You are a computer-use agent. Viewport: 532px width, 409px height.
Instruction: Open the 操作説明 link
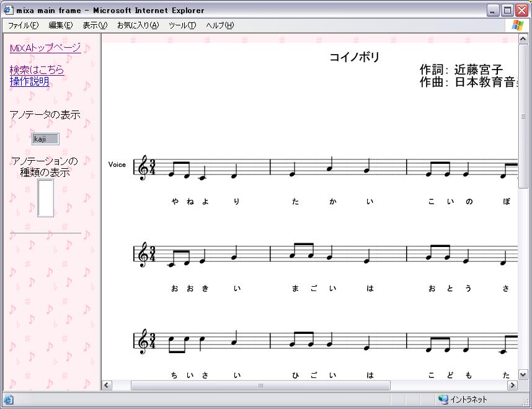pos(30,81)
